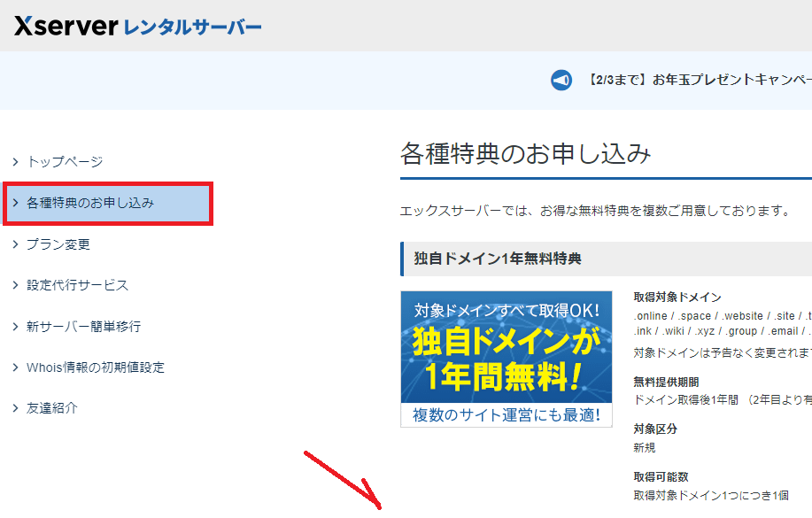812x518 pixels.
Task: Click the 取得対象ドメイン label
Action: tap(677, 298)
